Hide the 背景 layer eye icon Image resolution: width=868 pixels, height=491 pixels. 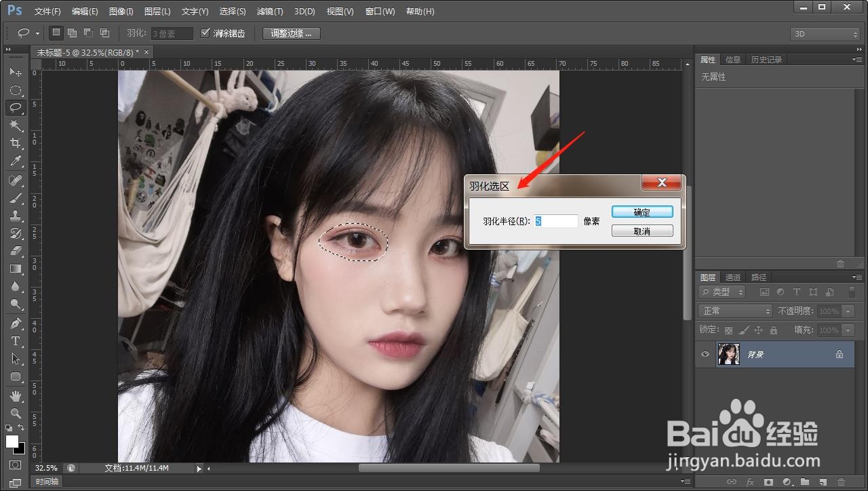pyautogui.click(x=705, y=354)
